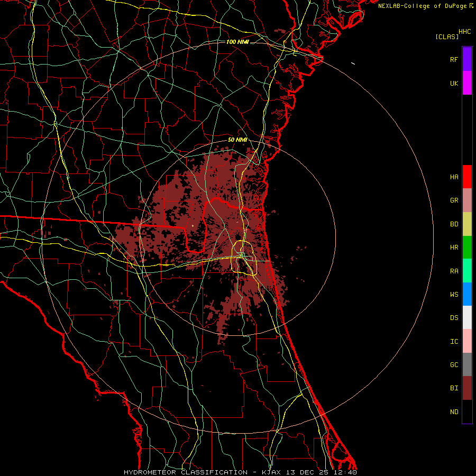Click the RF purple legend swatch
This screenshot has width=476, height=476.
467,59
